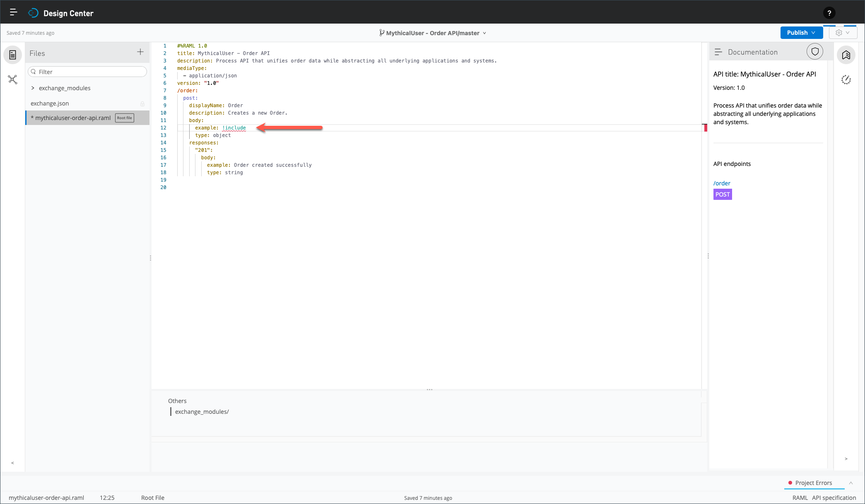Click the '12:25' cursor position indicator

point(107,498)
